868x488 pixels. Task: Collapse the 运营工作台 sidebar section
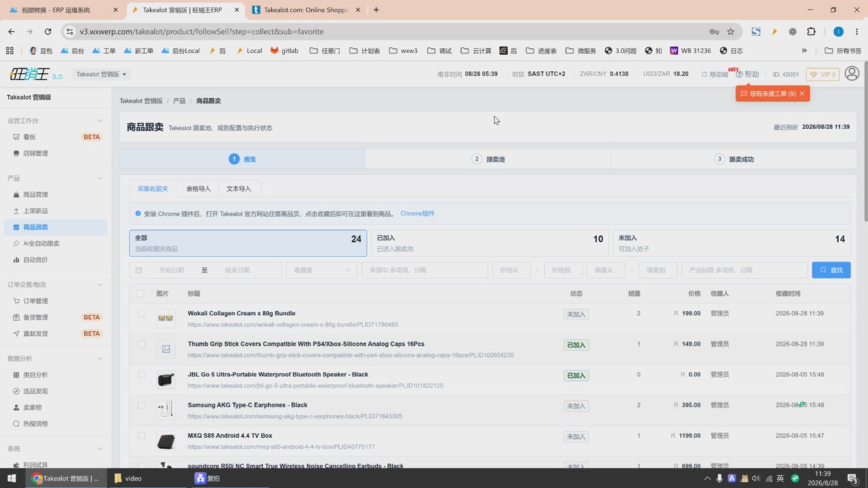(x=100, y=121)
